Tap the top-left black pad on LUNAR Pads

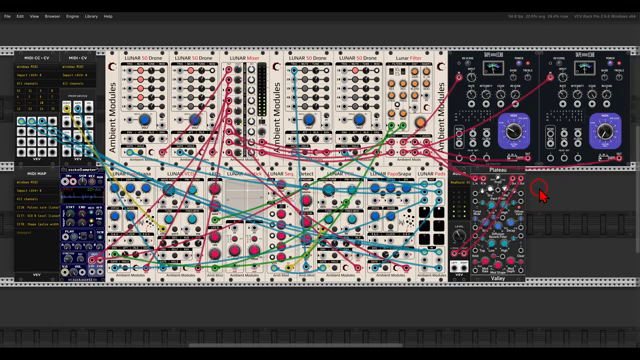424,212
